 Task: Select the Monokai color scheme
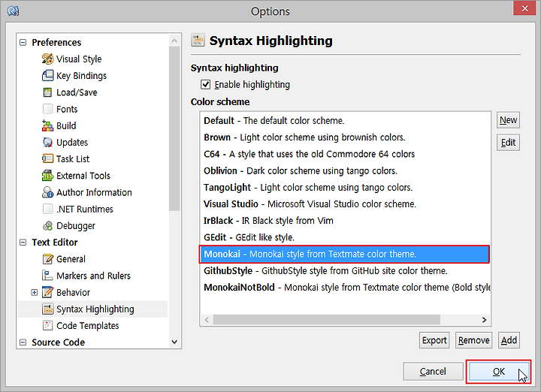[345, 254]
